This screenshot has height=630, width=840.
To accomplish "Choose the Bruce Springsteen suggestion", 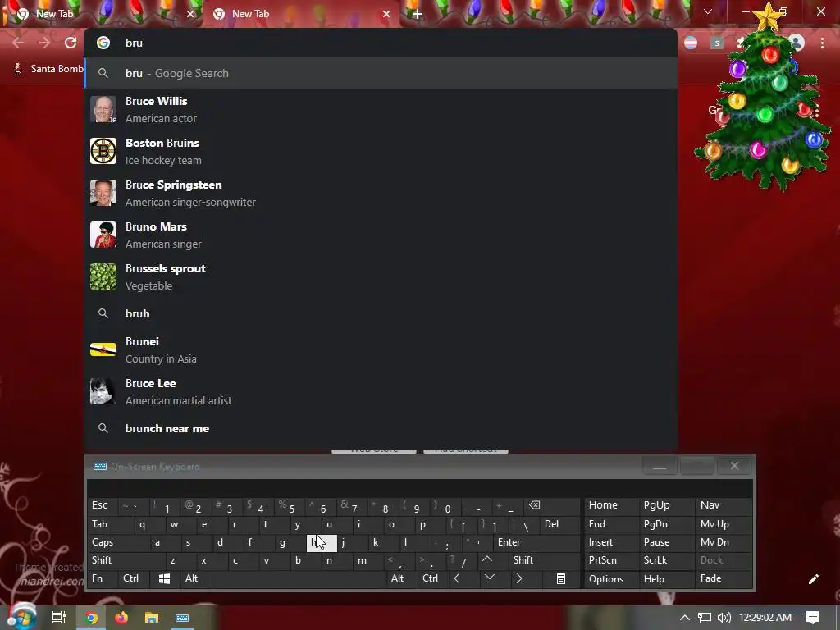I will coord(381,193).
